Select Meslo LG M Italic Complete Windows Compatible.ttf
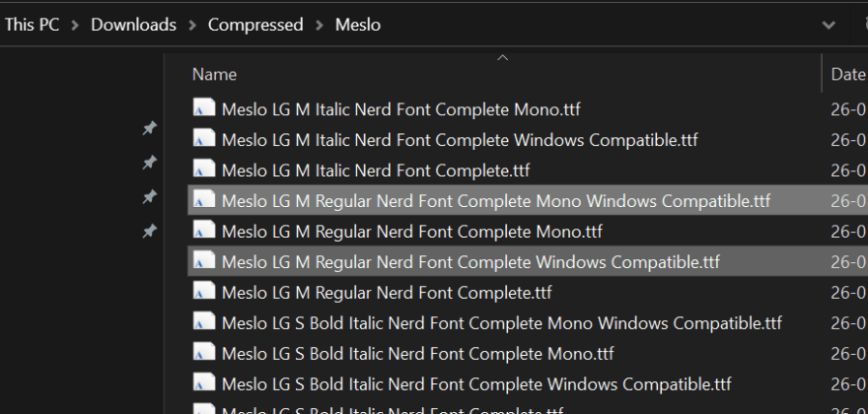 pos(460,139)
